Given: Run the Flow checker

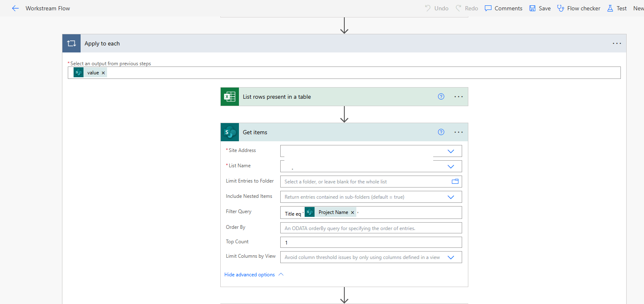Looking at the screenshot, I should [x=579, y=8].
